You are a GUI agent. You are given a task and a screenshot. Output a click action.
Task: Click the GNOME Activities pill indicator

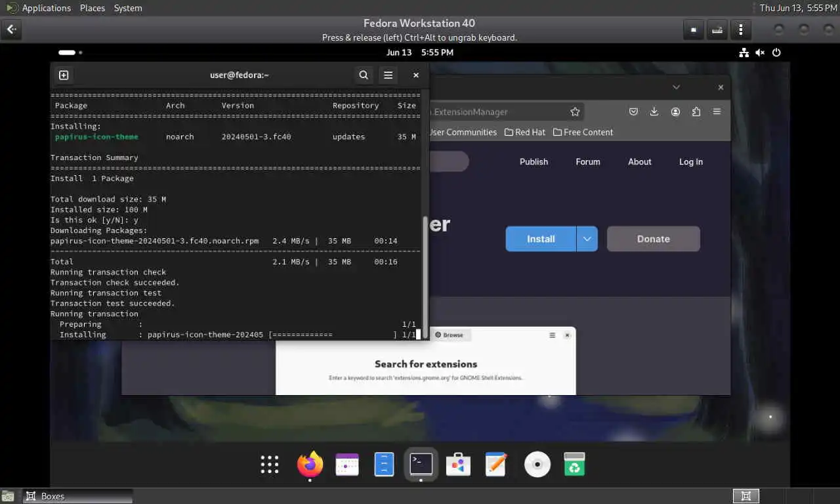[x=70, y=52]
